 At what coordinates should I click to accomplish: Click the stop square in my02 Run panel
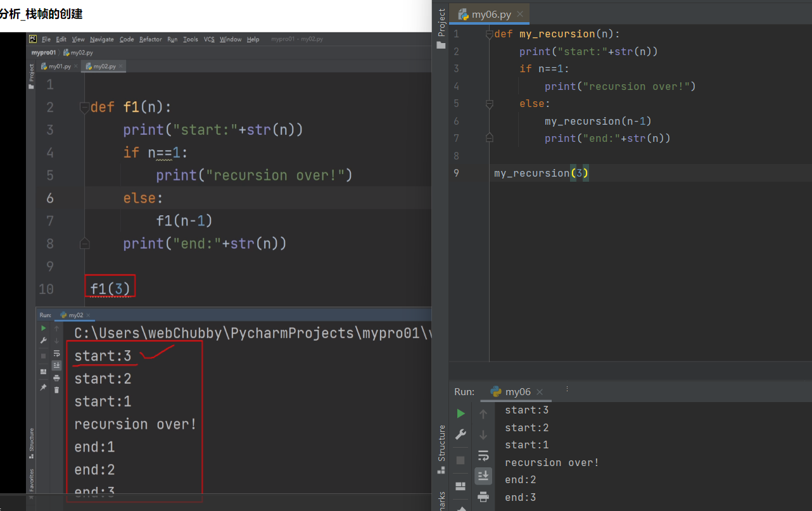pos(44,356)
